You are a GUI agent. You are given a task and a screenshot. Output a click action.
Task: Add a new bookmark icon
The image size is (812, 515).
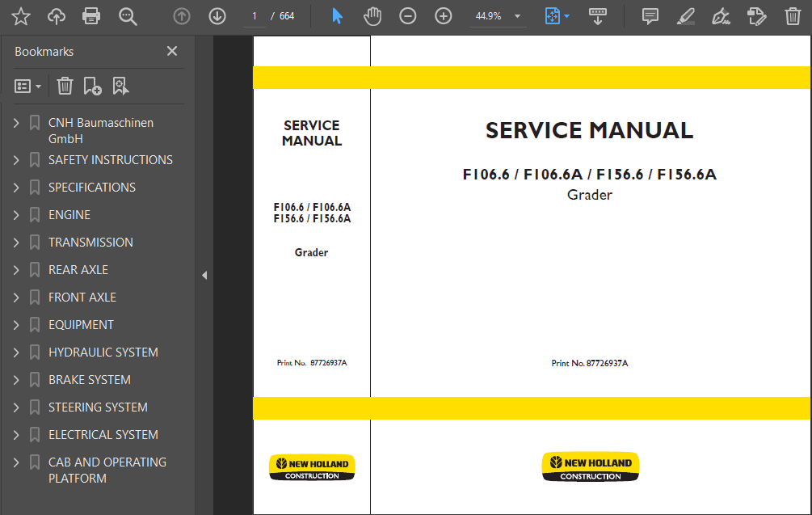coord(92,86)
